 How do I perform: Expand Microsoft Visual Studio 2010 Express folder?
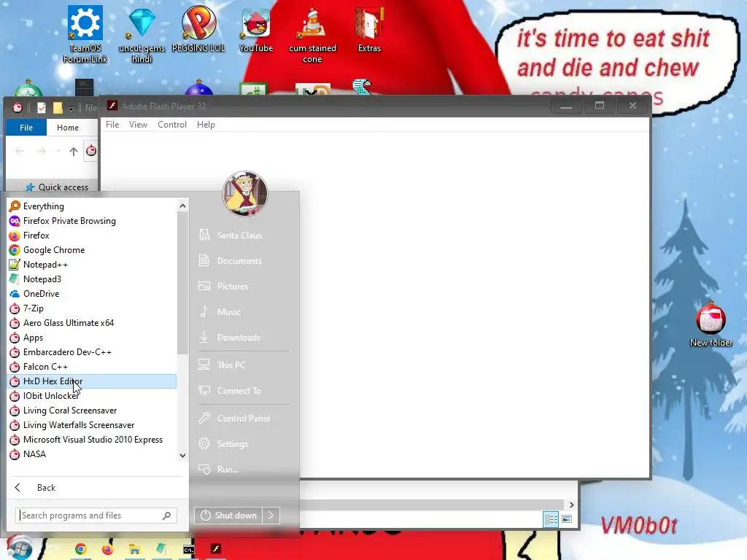[x=91, y=440]
